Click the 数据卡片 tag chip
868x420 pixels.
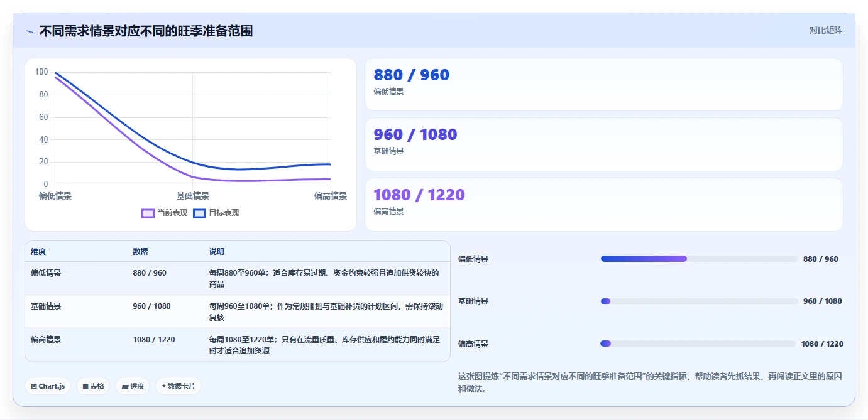click(179, 386)
